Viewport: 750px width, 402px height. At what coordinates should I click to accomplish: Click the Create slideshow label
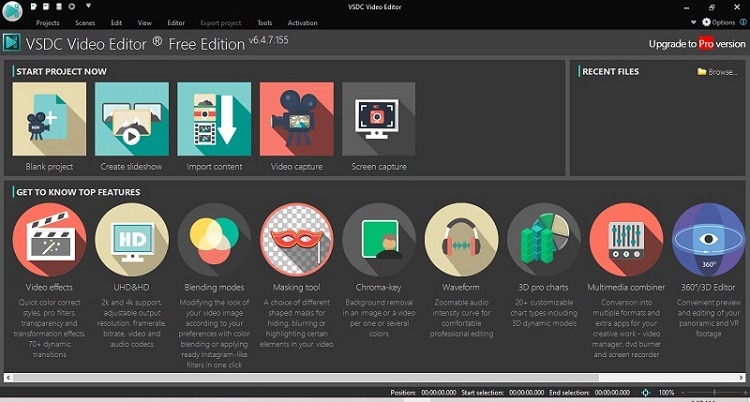(x=132, y=167)
